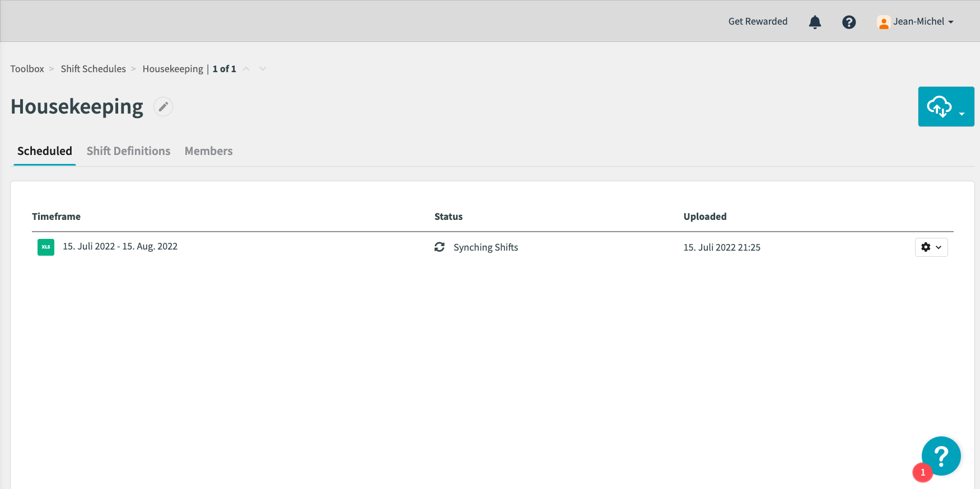Click the XLS file icon
980x489 pixels.
pos(46,247)
